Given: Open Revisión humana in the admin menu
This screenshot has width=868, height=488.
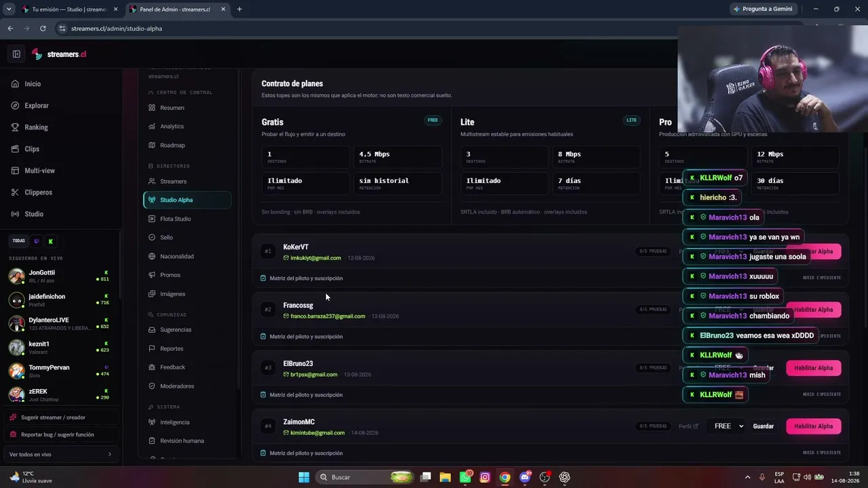Looking at the screenshot, I should pos(187,441).
